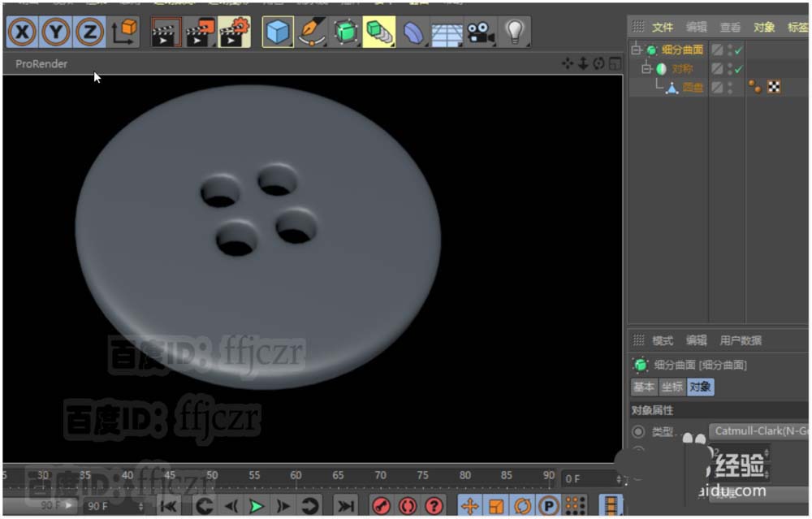812x519 pixels.
Task: Toggle the X axis lock
Action: pyautogui.click(x=22, y=32)
